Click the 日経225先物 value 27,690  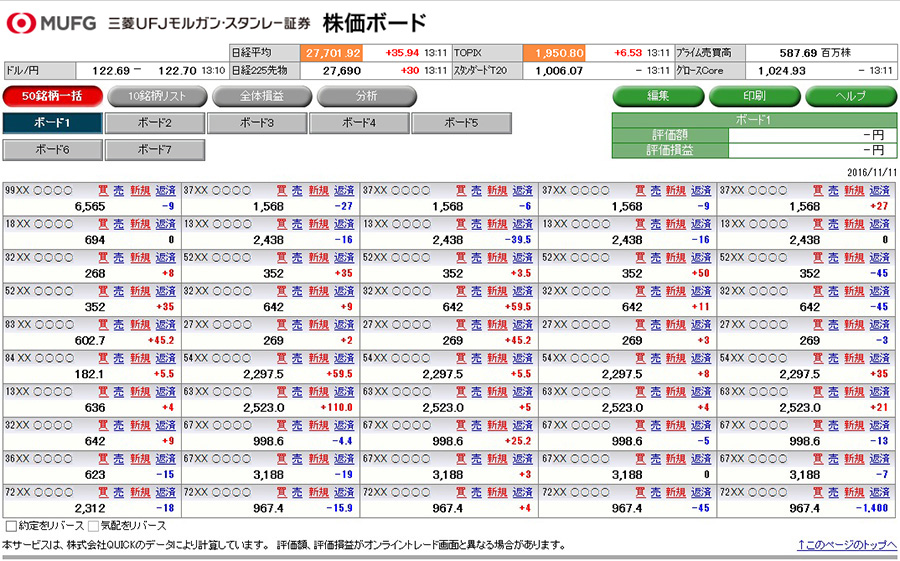coord(342,71)
